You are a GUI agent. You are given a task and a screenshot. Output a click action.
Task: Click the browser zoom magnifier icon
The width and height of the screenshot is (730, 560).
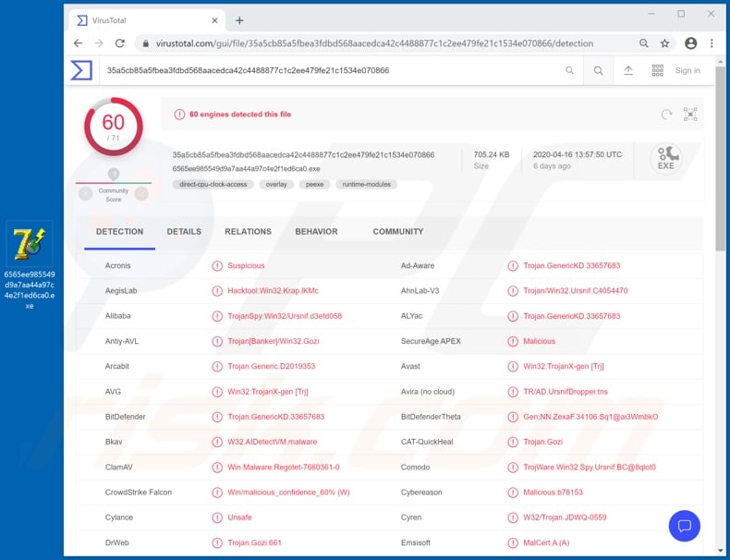point(644,43)
